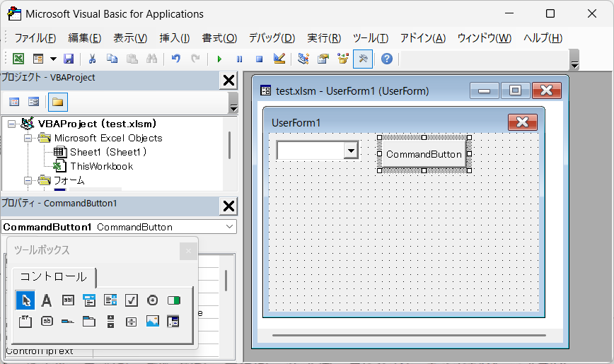614x364 pixels.
Task: Click View Microsoft Excel toolbar icon
Action: pyautogui.click(x=18, y=59)
